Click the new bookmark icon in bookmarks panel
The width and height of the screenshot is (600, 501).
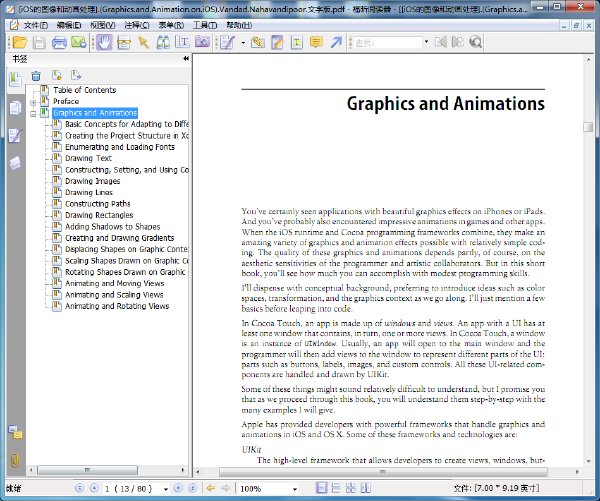(x=57, y=75)
